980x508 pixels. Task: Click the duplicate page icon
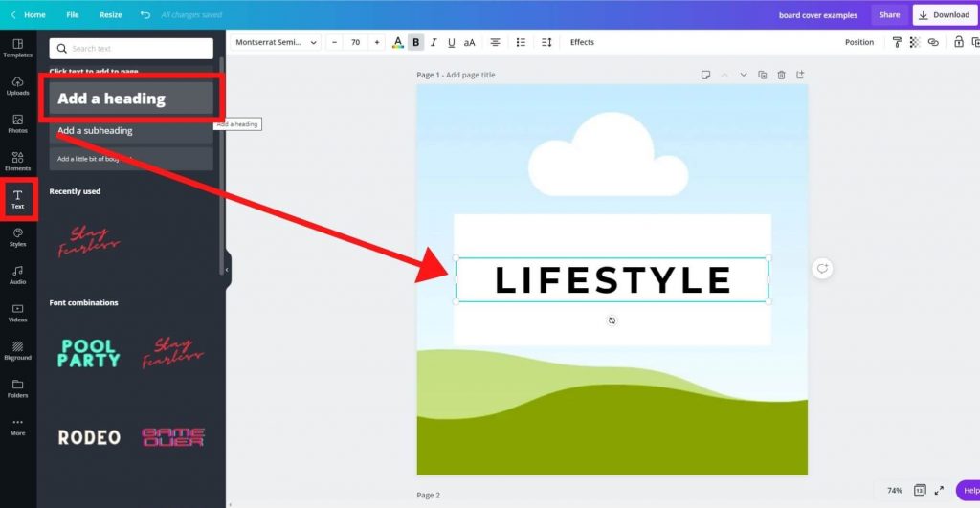[762, 75]
